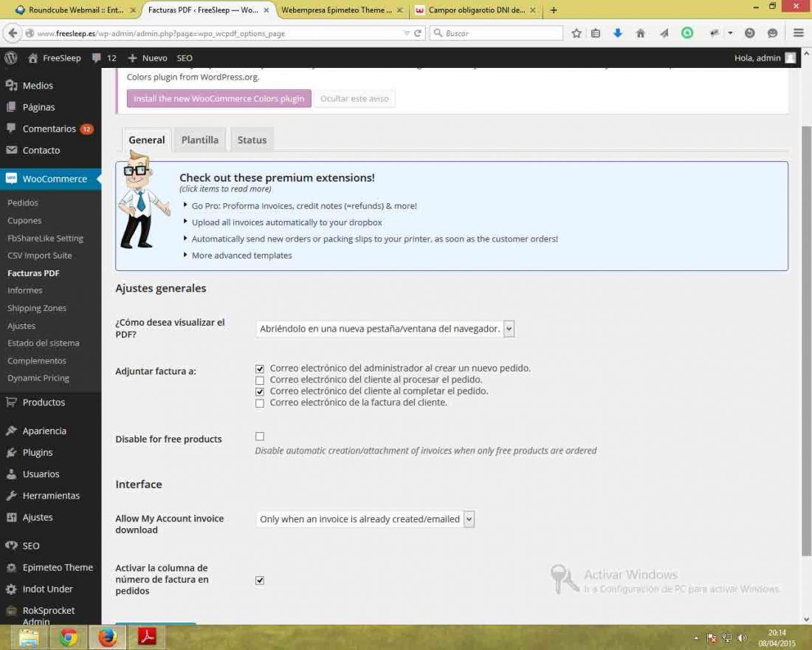812x650 pixels.
Task: Open Dynamic Pricing submenu link
Action: (38, 378)
